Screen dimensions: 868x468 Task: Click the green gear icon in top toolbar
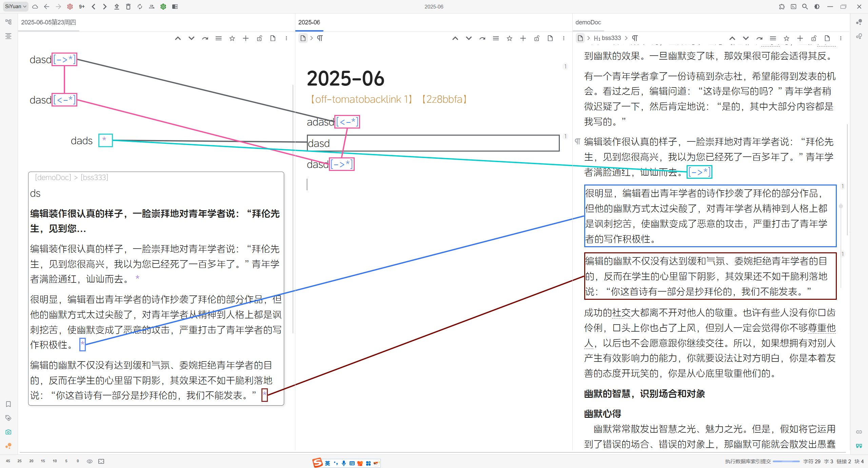tap(163, 6)
